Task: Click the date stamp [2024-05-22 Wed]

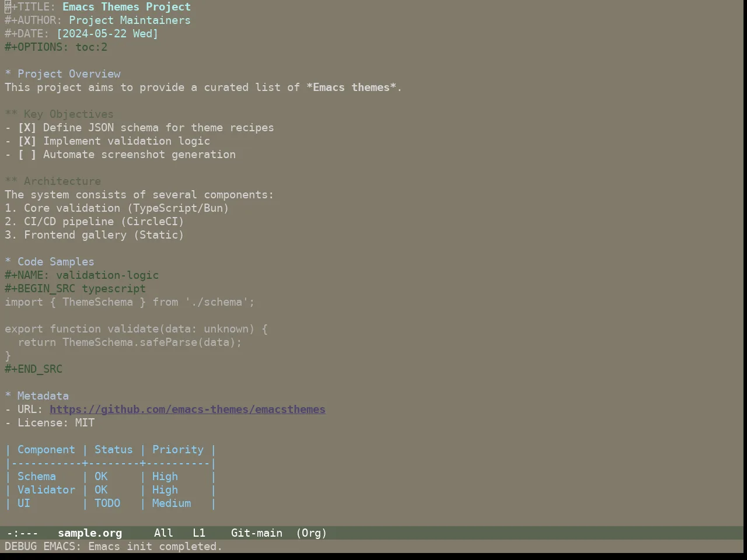Action: click(x=107, y=34)
